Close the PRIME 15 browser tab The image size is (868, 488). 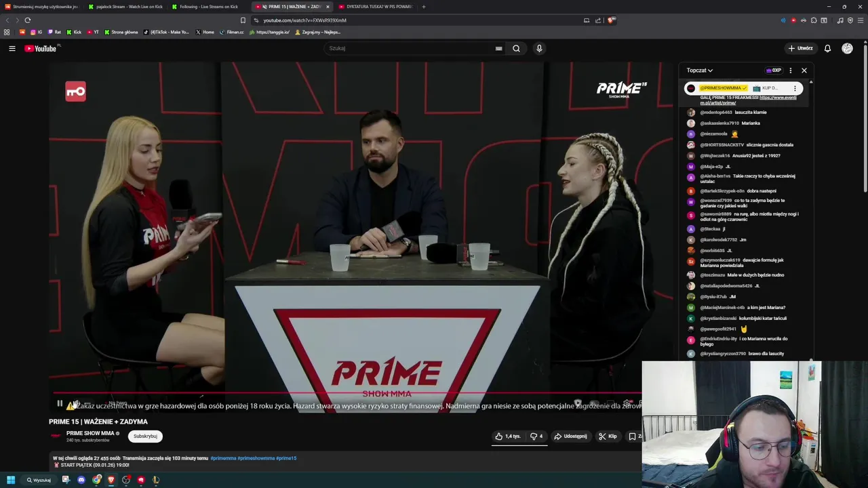point(328,7)
